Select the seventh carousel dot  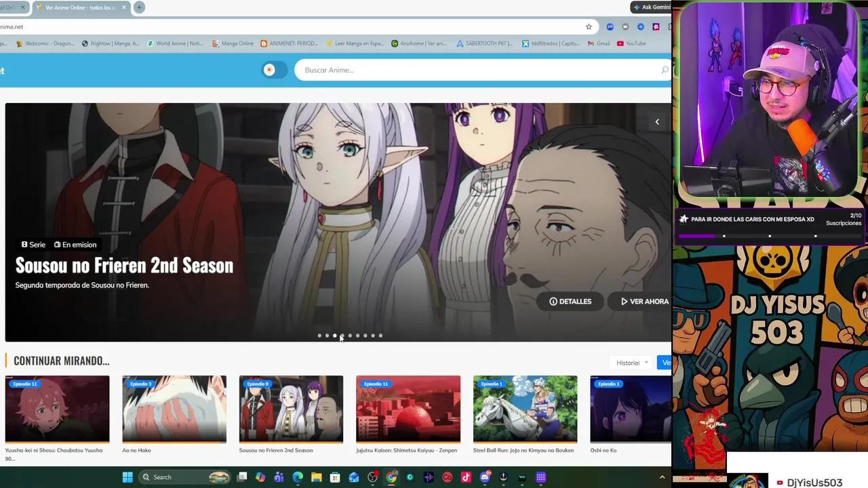tap(365, 335)
